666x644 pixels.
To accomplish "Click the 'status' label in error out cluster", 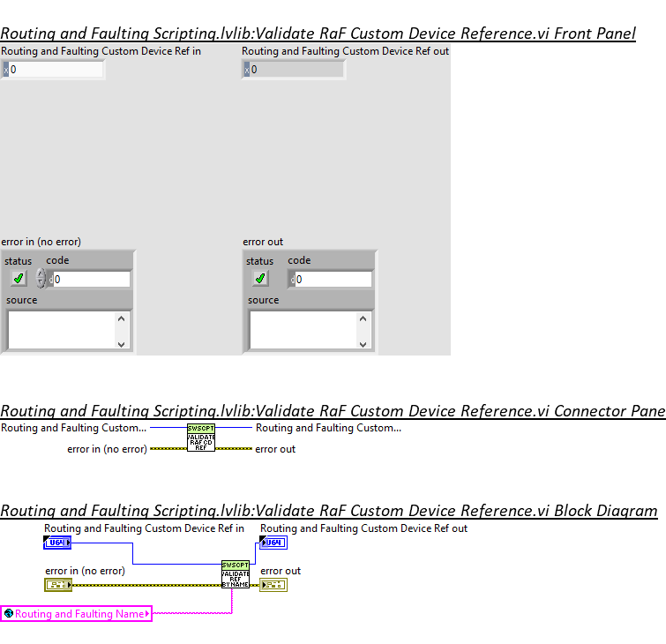I will pos(260,261).
